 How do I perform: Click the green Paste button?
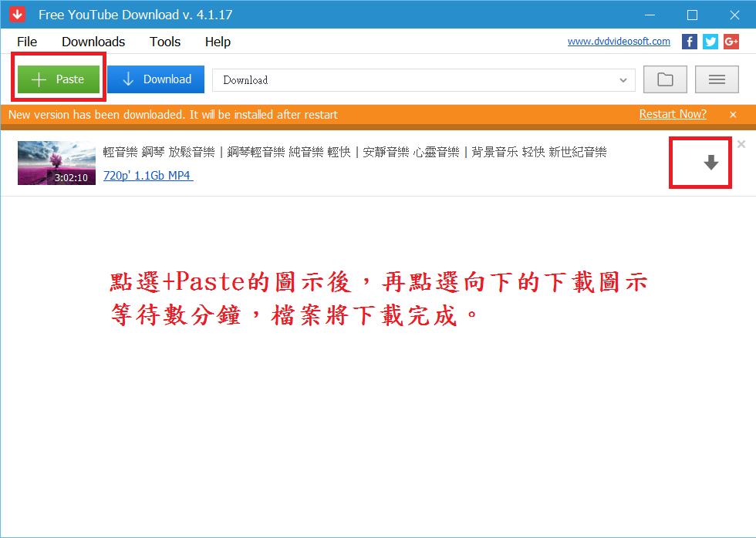pos(59,79)
